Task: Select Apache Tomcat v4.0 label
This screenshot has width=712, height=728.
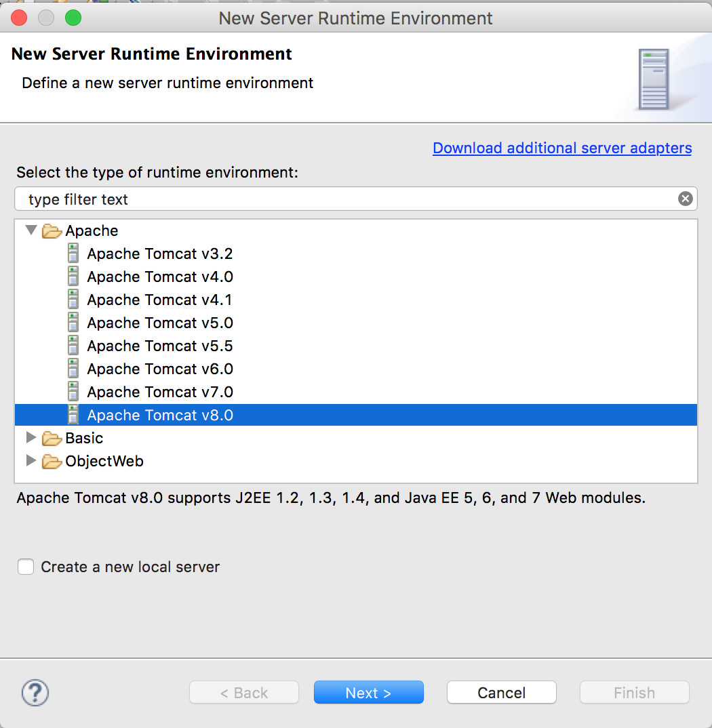Action: pyautogui.click(x=160, y=277)
